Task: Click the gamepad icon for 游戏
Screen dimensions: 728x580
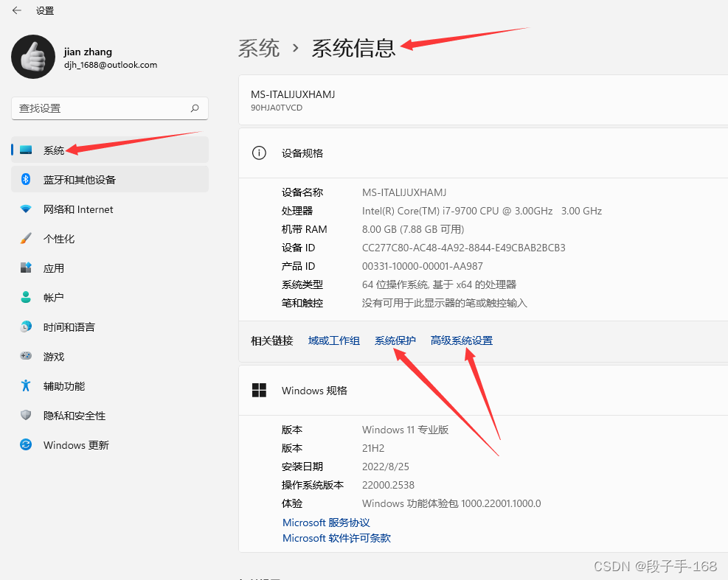Action: coord(26,356)
